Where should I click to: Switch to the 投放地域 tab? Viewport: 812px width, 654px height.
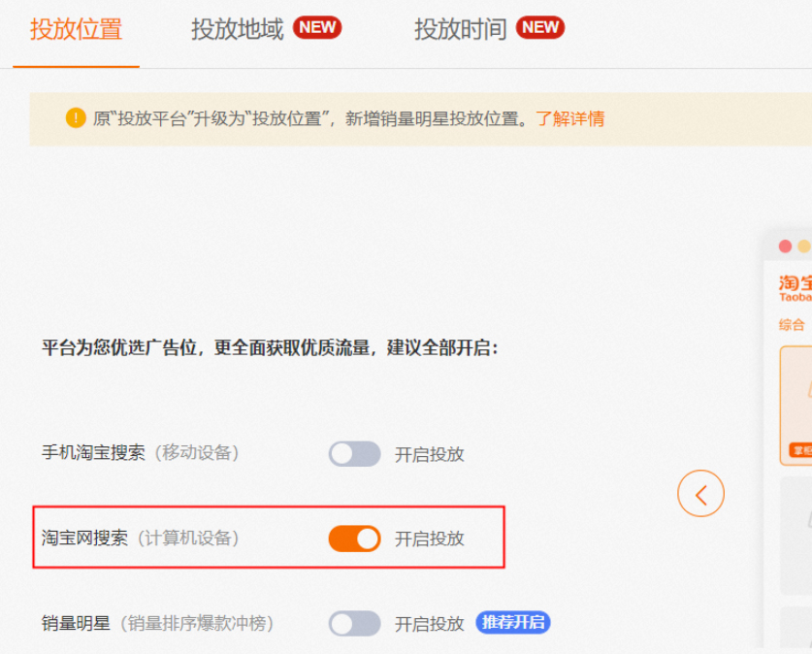237,29
